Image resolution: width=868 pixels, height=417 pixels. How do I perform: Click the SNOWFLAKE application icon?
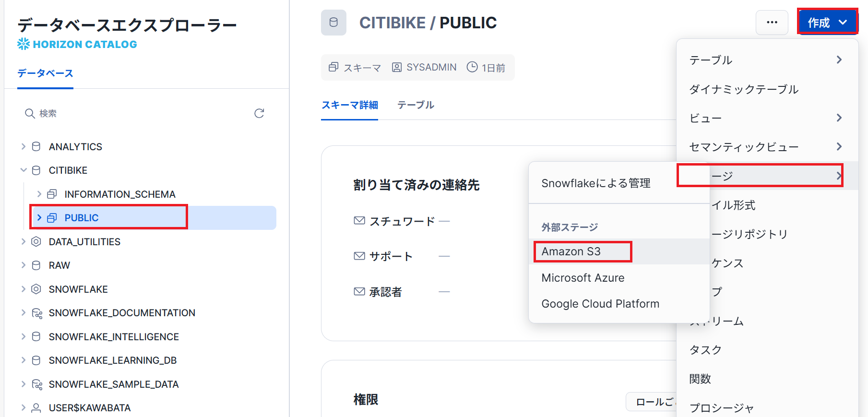(36, 289)
